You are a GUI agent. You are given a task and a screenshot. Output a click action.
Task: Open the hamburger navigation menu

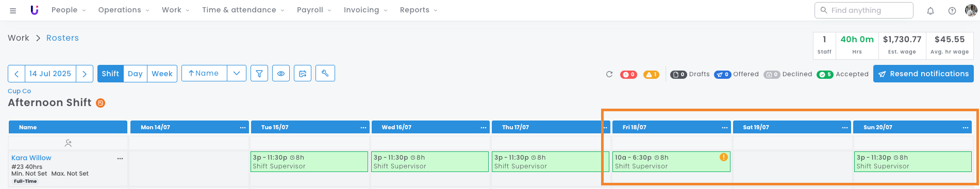(x=13, y=10)
